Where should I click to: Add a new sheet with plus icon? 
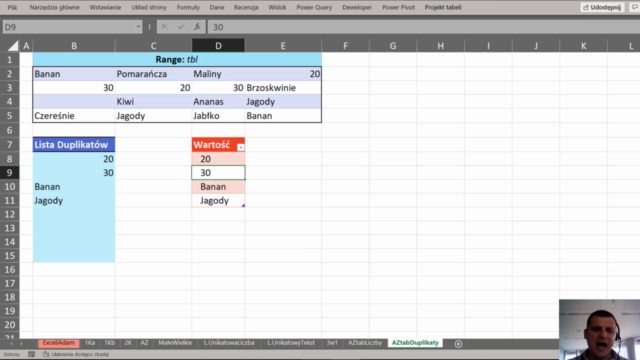click(458, 344)
